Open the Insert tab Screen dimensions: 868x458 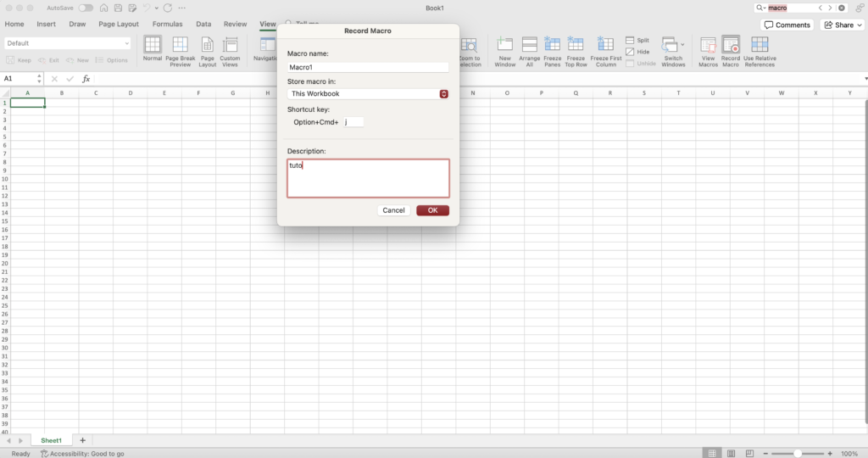pos(46,24)
